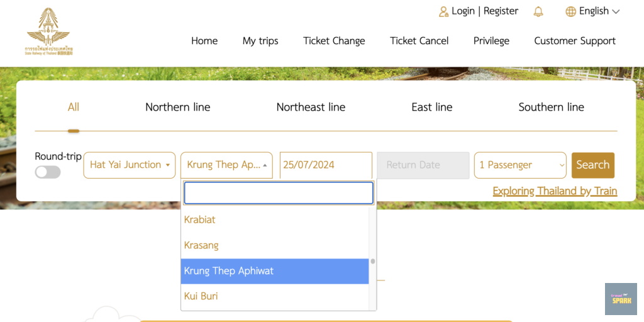Toggle the Round-trip switch

[x=48, y=172]
